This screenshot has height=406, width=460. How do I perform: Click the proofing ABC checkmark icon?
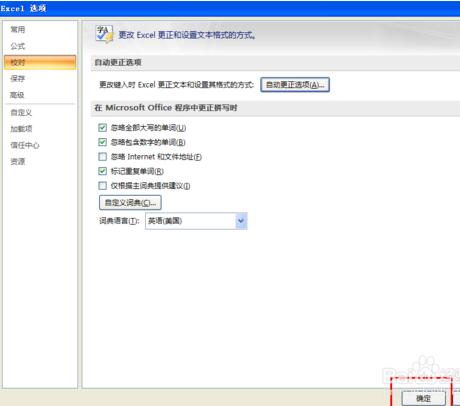pos(104,34)
